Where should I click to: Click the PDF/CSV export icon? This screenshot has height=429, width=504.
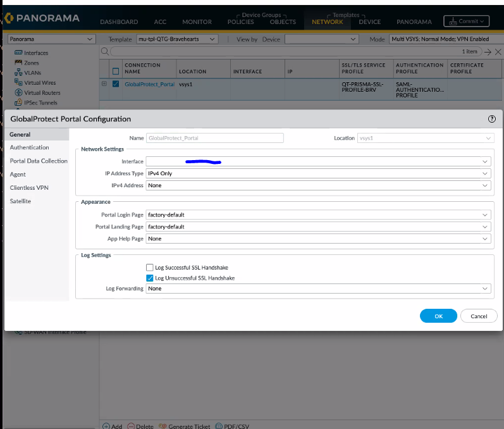(x=219, y=426)
